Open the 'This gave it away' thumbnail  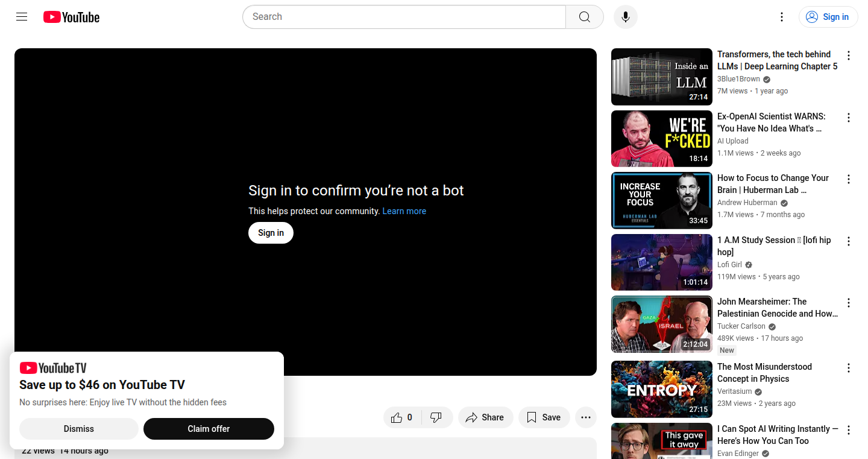point(662,441)
